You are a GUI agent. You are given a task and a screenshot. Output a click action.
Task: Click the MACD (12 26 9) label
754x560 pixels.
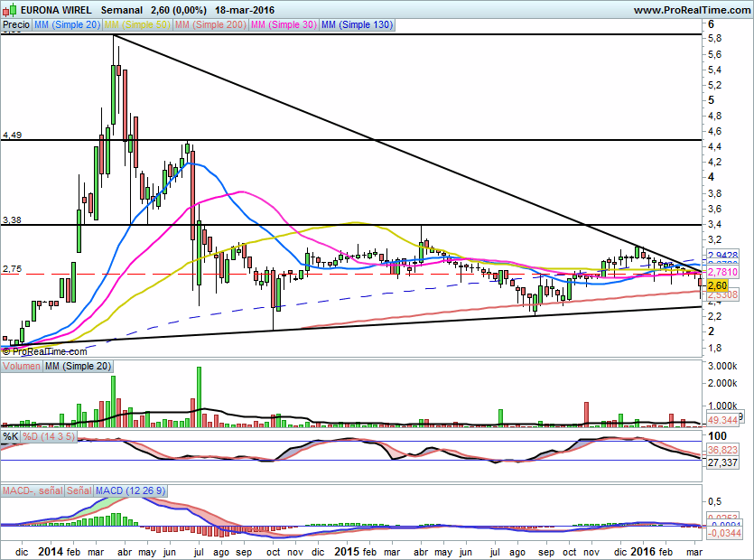(130, 490)
